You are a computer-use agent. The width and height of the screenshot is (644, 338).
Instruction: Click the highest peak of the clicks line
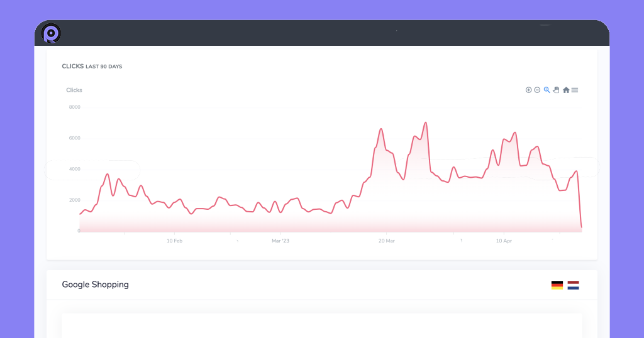click(426, 123)
